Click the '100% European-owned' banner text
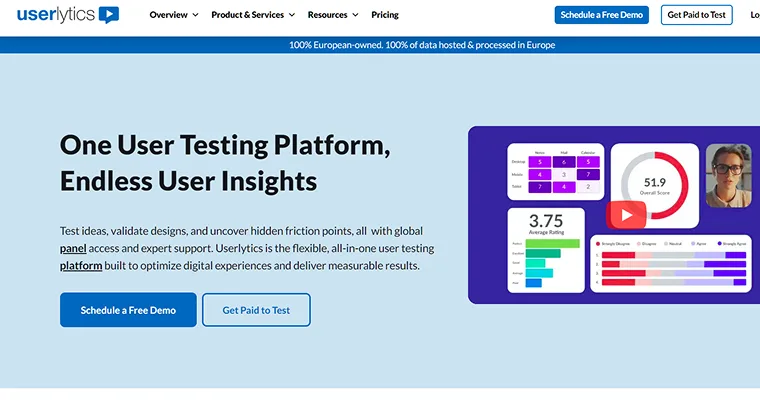This screenshot has width=760, height=420. [x=422, y=45]
